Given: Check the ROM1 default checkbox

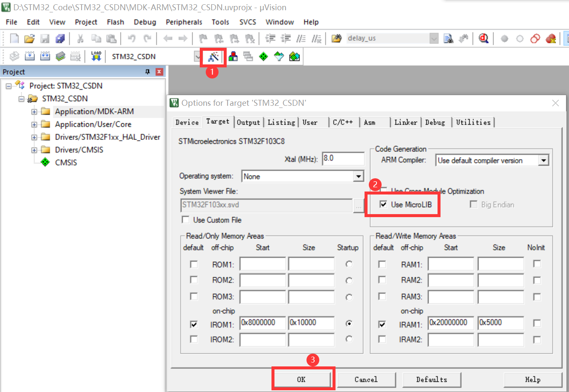Looking at the screenshot, I should point(194,264).
